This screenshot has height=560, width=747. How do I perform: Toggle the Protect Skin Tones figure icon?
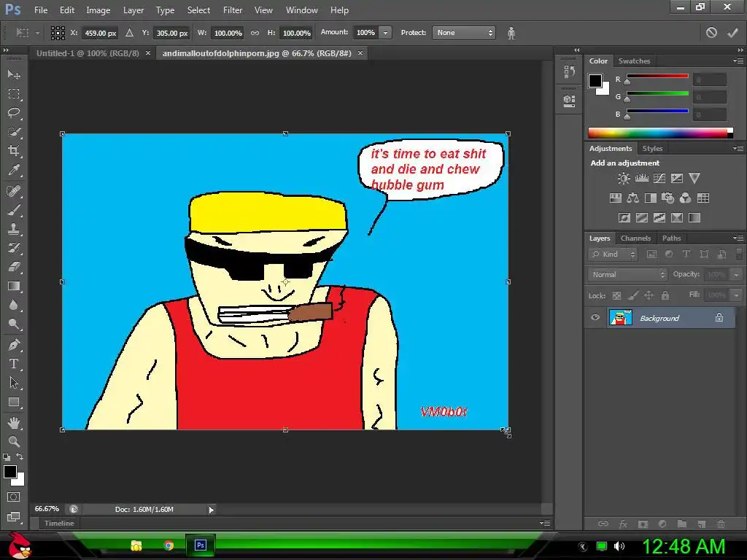pyautogui.click(x=511, y=33)
